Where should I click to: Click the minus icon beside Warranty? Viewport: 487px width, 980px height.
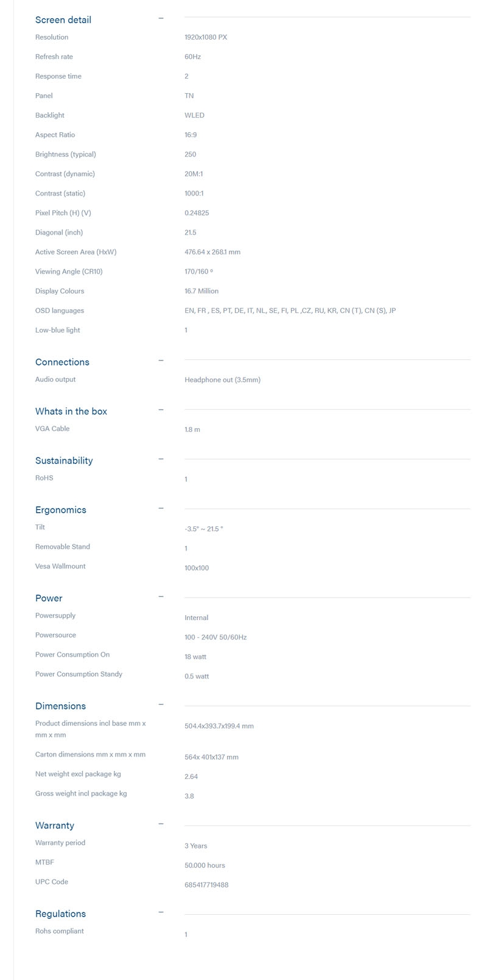coord(161,824)
